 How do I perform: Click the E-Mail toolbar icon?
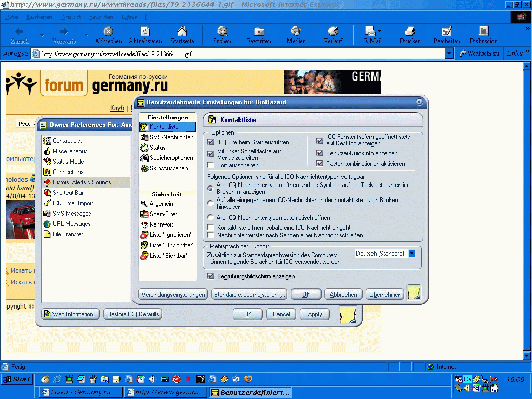[370, 32]
